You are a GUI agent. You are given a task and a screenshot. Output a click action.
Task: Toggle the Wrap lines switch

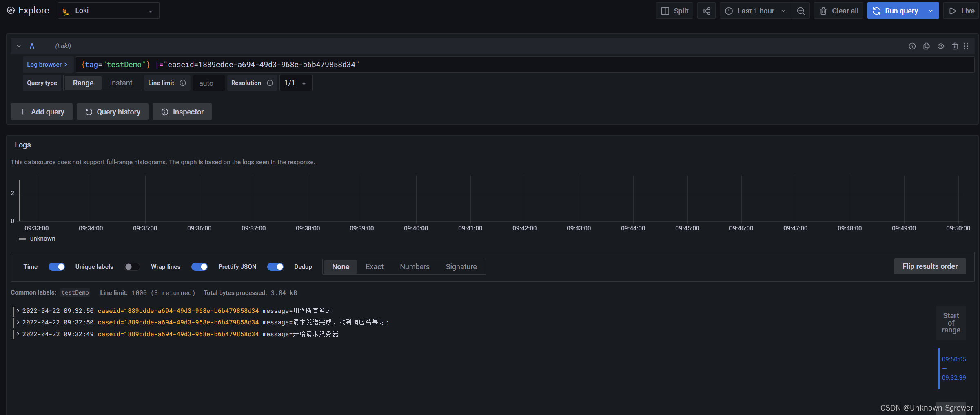[200, 267]
